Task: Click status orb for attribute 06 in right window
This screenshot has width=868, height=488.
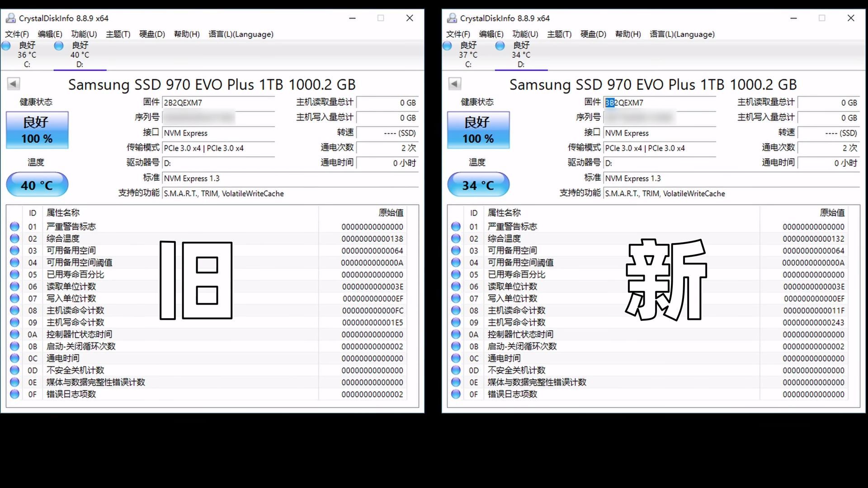Action: [x=456, y=286]
